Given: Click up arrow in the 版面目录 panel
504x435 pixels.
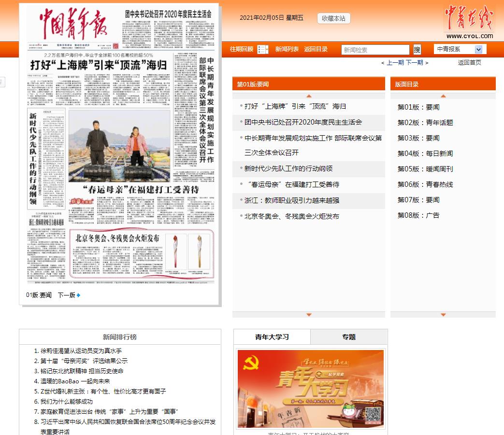Looking at the screenshot, I should [x=443, y=96].
